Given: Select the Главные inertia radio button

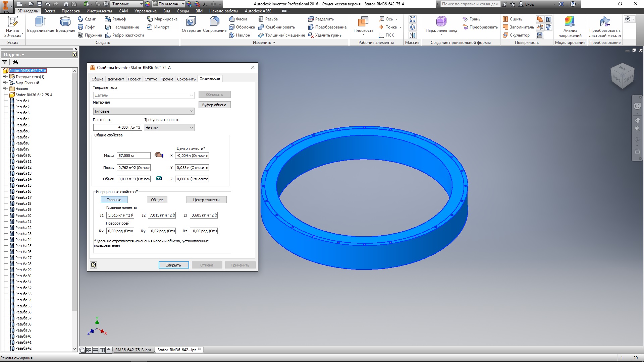Looking at the screenshot, I should point(114,200).
